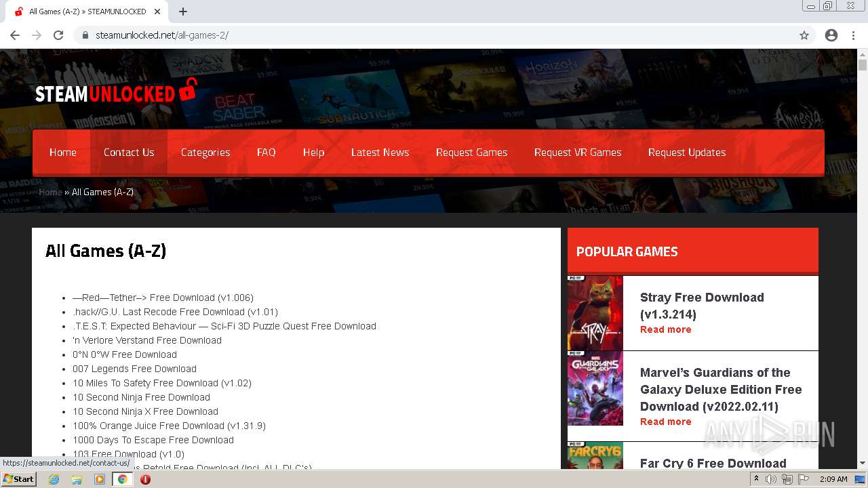The image size is (868, 488).
Task: Open the Latest News menu item
Action: pos(380,152)
